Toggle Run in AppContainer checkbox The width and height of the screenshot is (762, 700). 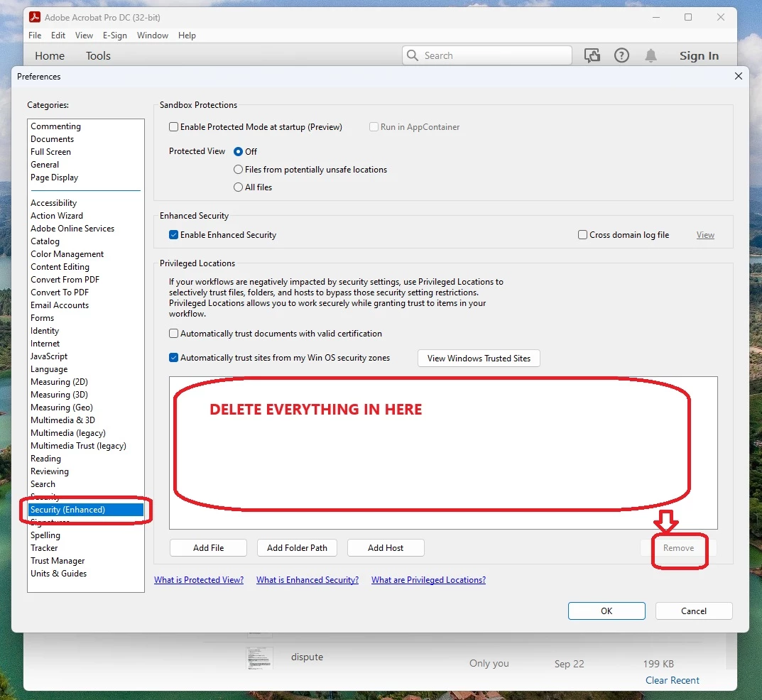click(x=374, y=127)
